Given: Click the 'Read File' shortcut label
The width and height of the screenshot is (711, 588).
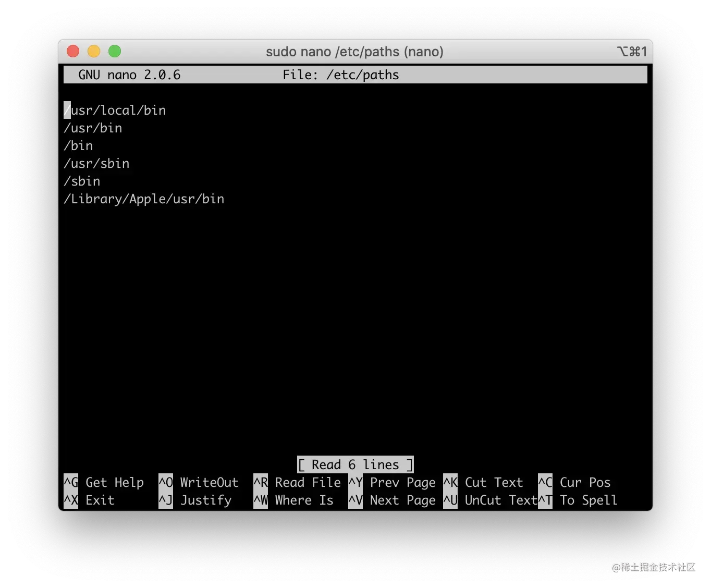Looking at the screenshot, I should (x=308, y=482).
